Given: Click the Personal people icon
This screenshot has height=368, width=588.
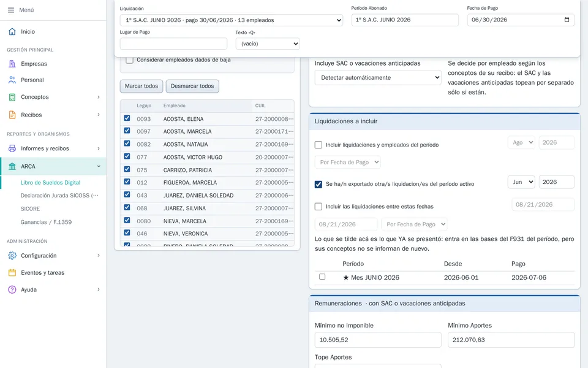Looking at the screenshot, I should tap(12, 80).
